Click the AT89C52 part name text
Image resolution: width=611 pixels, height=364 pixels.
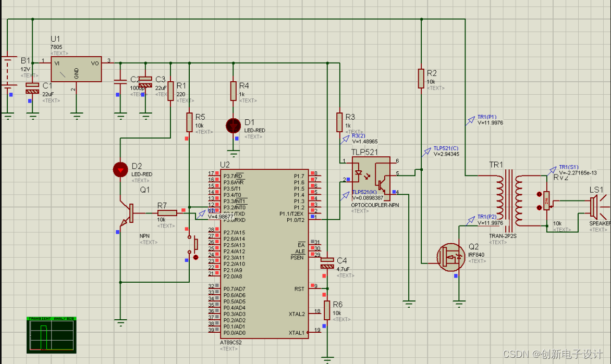point(230,343)
